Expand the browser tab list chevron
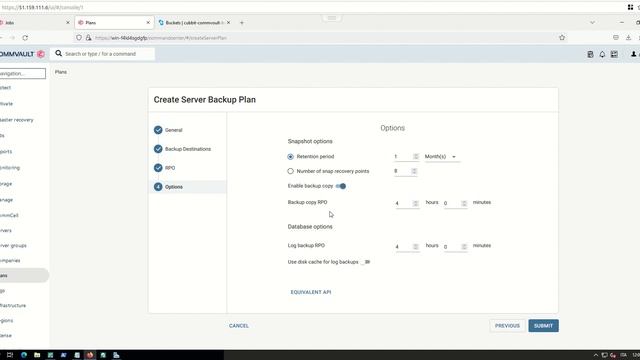The width and height of the screenshot is (640, 360). pyautogui.click(x=592, y=23)
